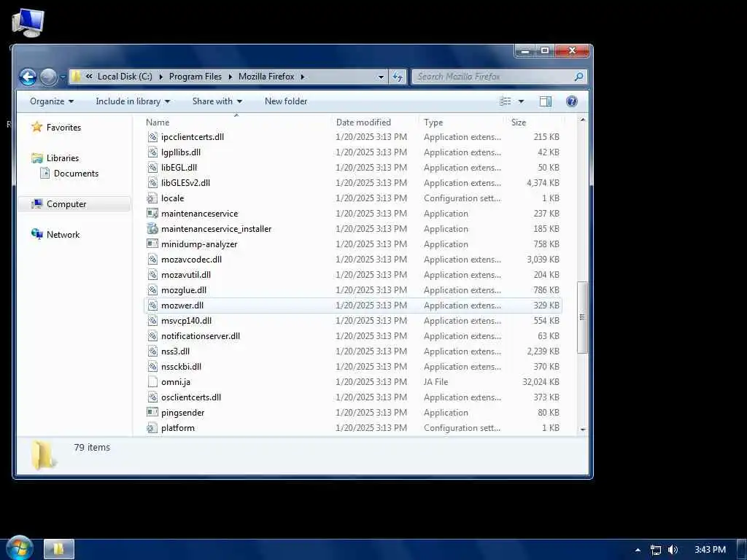Expand arrow after Program Files breadcrumb
Screen dimensions: 747x560
[x=231, y=77]
